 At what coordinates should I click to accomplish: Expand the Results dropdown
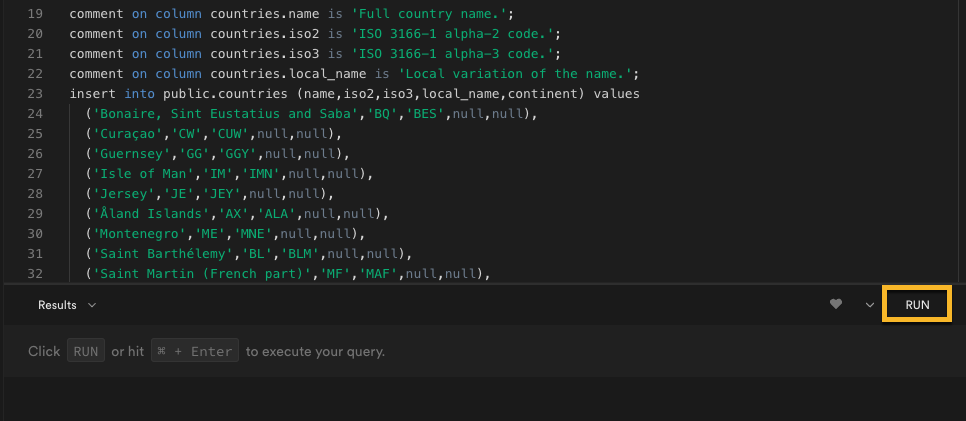(x=67, y=305)
